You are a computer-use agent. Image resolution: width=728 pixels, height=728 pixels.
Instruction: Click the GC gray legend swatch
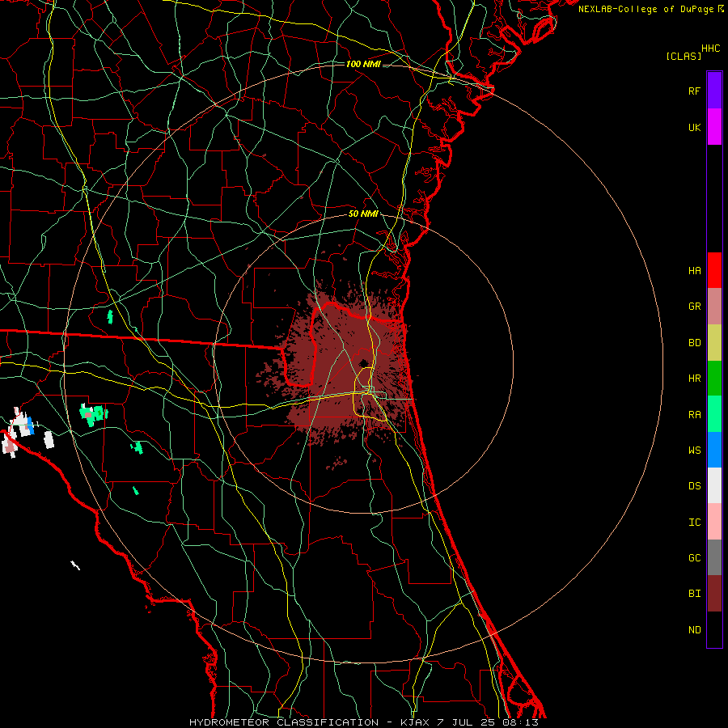pos(714,557)
